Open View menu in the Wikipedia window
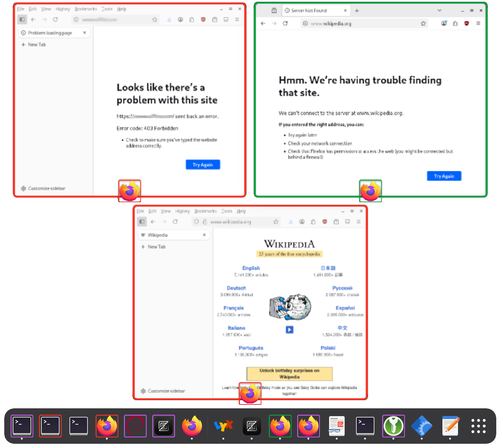 click(x=166, y=211)
